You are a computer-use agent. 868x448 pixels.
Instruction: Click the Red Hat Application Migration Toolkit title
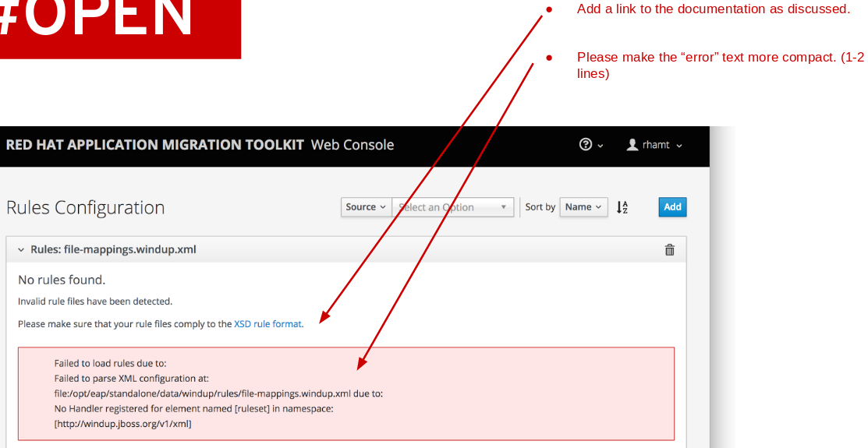coord(155,145)
